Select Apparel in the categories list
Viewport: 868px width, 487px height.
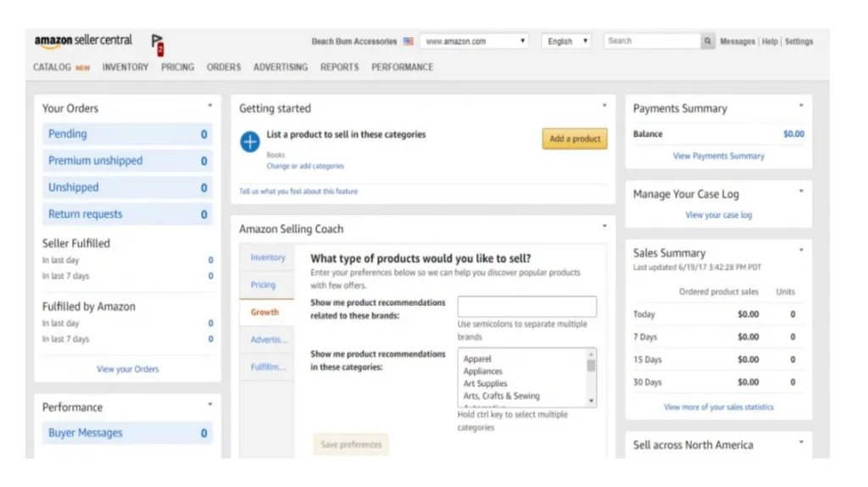(477, 358)
